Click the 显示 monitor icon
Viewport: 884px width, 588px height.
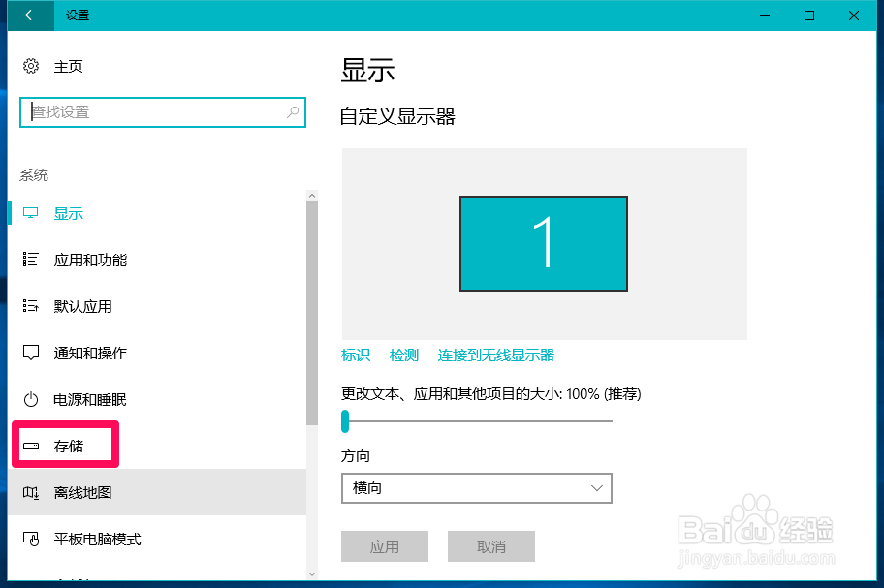click(x=30, y=213)
